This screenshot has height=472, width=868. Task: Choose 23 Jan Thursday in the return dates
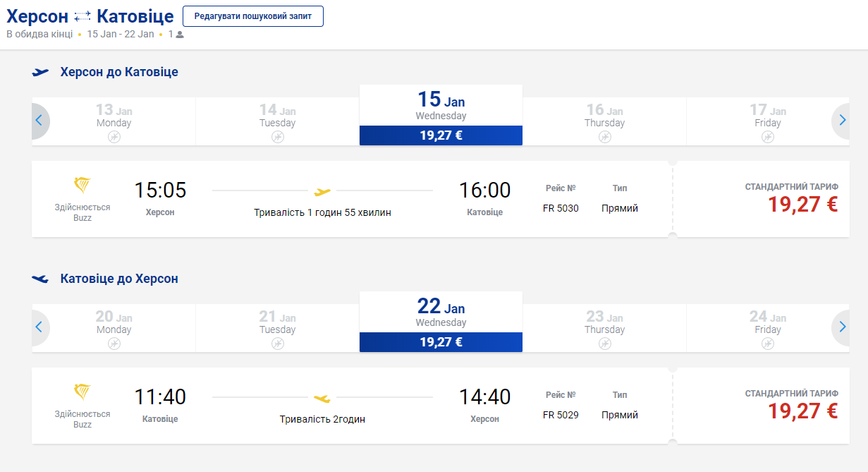[604, 329]
